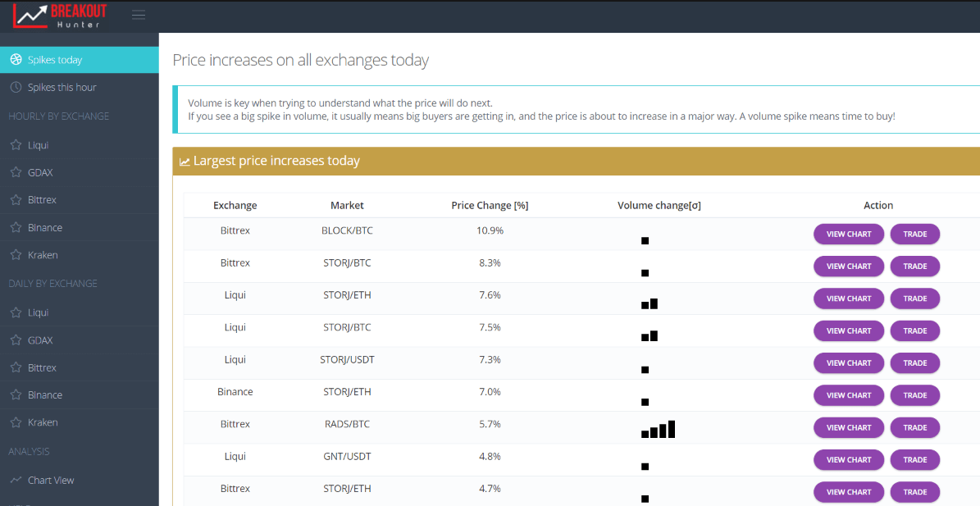Trade Liqui STORJ/ETH at 7.6%
This screenshot has width=980, height=506.
(x=915, y=299)
